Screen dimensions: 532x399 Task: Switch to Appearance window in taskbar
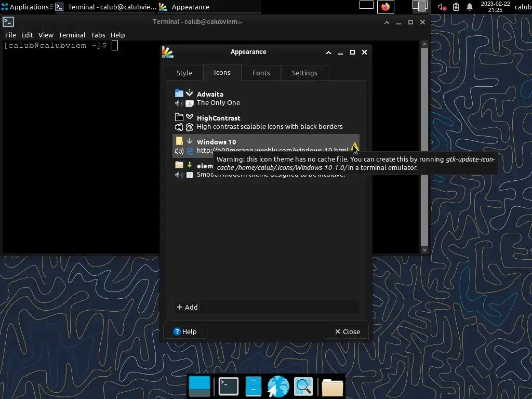click(209, 7)
